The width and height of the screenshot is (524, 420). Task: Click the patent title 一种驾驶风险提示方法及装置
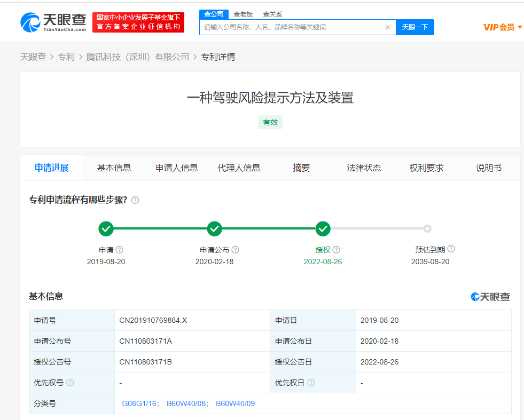point(270,98)
